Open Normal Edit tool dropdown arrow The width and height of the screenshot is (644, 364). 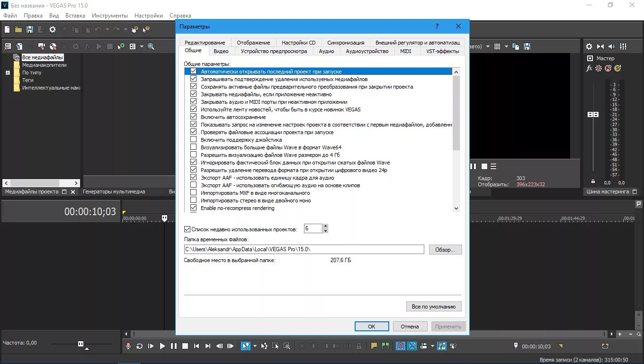[255, 346]
